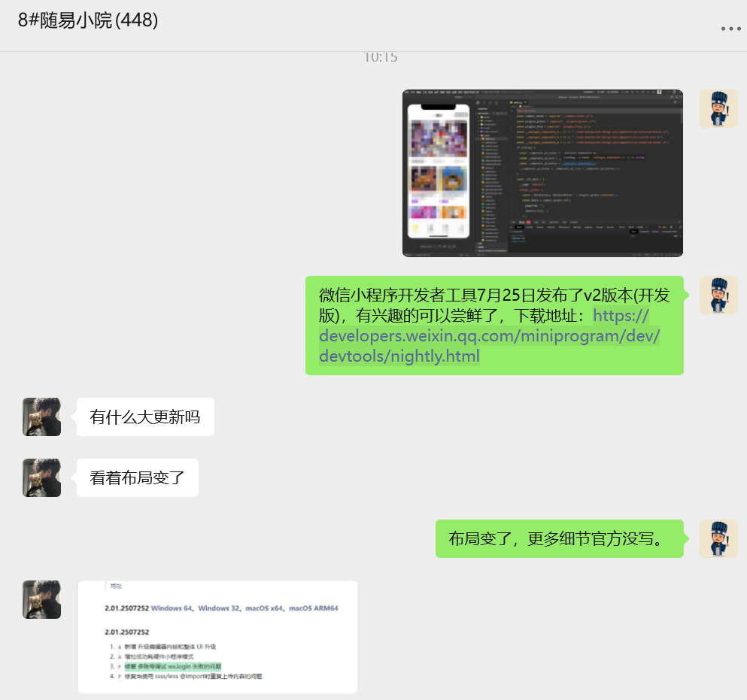
Task: Open the changelog screenshot image
Action: click(x=217, y=637)
